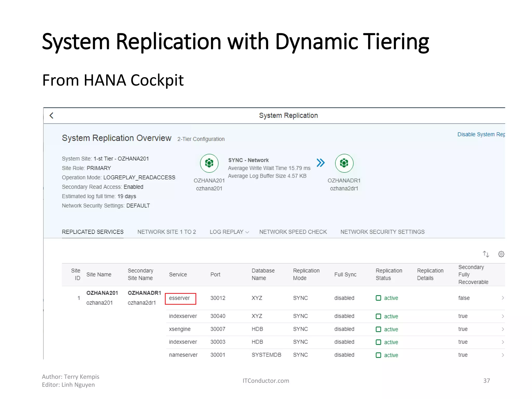Click the LOGREPLAY_READACCESS operation mode value
Screen dimensions: 532x399
139,177
